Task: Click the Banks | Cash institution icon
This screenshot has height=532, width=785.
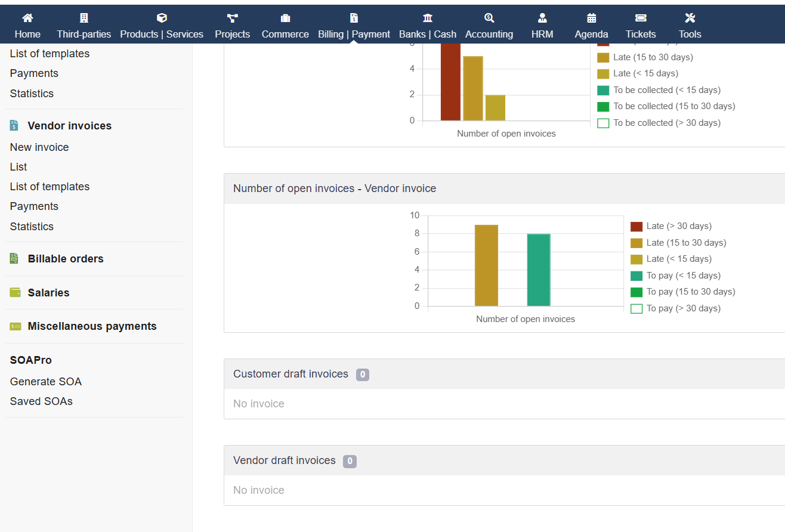Action: click(428, 18)
